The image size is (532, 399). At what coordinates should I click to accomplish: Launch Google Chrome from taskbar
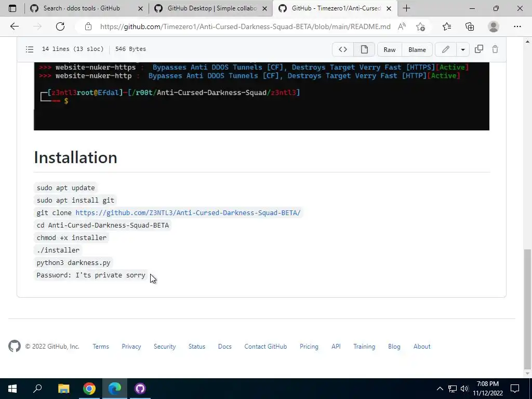[89, 389]
